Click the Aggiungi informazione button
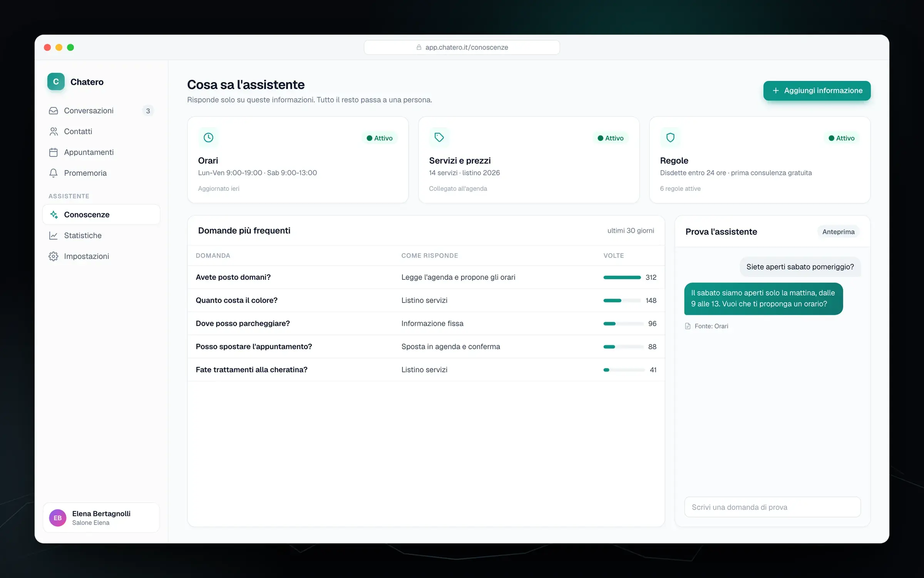924x578 pixels. point(817,91)
